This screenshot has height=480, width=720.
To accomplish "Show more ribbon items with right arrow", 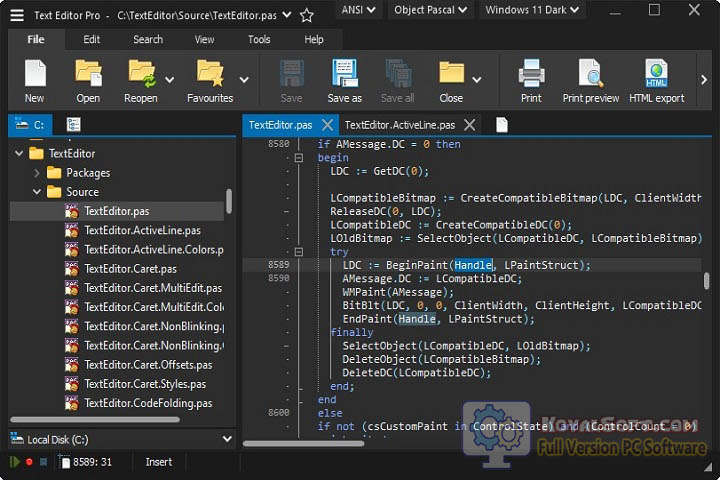I will click(x=704, y=80).
